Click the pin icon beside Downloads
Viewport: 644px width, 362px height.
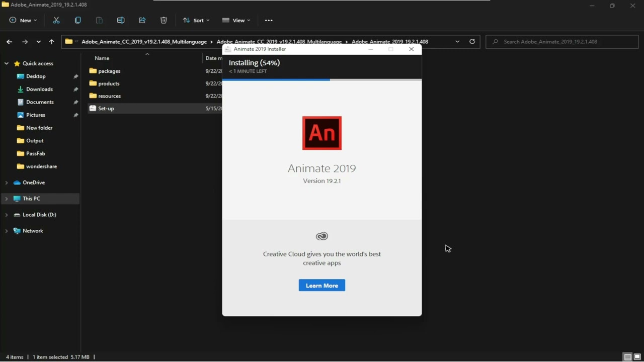(75, 89)
